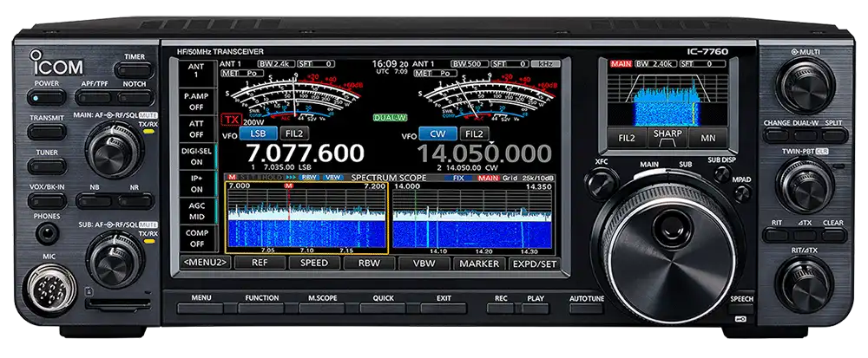The image size is (868, 358).
Task: Tap FIL2 on the small sub display
Action: tap(626, 138)
